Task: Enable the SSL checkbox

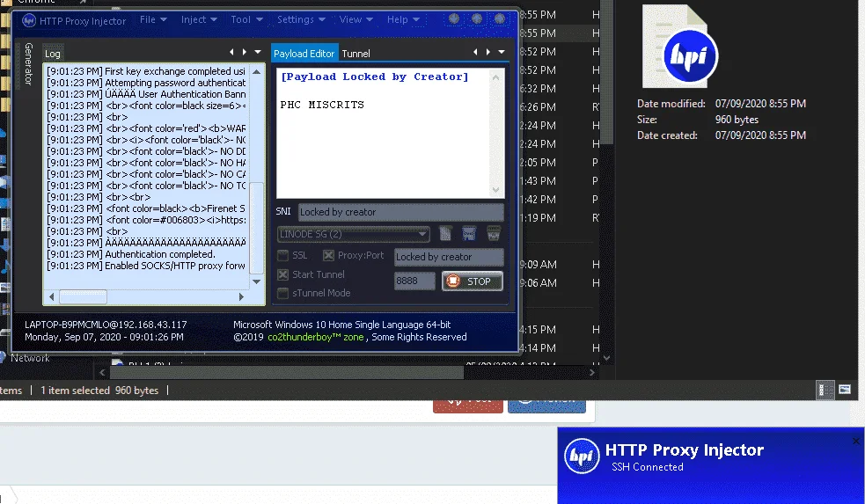Action: 282,255
